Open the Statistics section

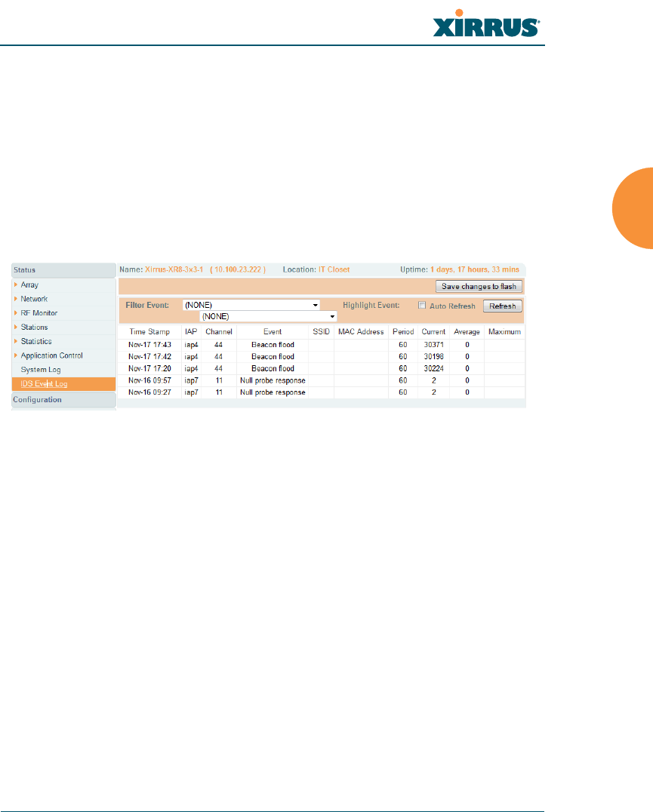click(36, 341)
